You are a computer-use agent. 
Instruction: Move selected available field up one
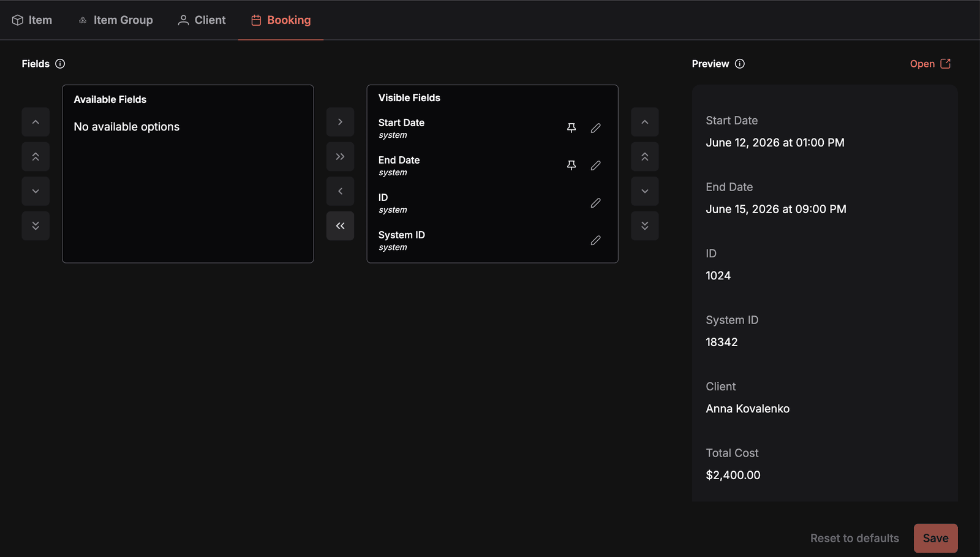click(x=36, y=122)
